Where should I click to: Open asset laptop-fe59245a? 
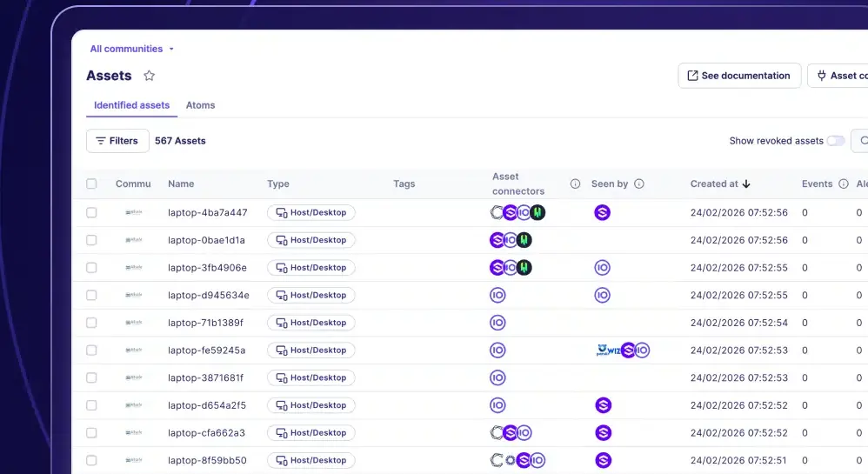pos(206,350)
